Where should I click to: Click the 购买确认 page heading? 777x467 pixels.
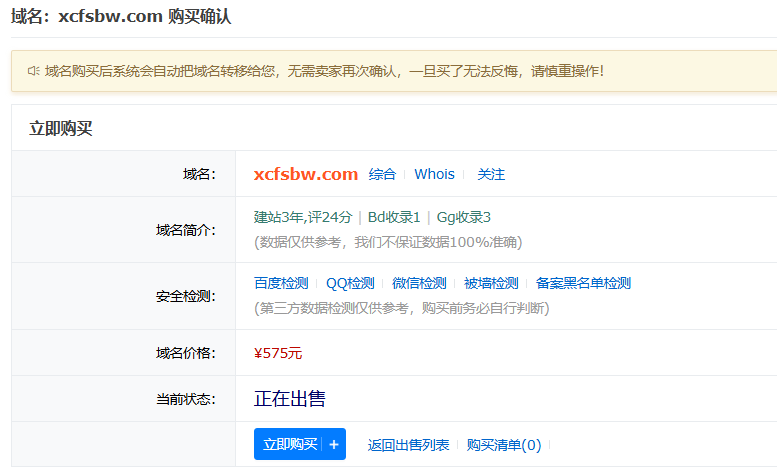pyautogui.click(x=204, y=16)
